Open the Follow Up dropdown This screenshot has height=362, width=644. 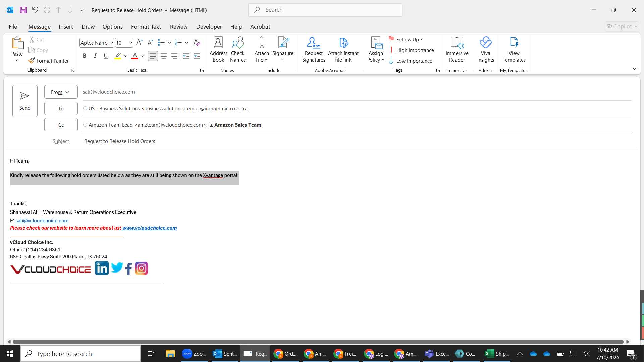coord(406,39)
